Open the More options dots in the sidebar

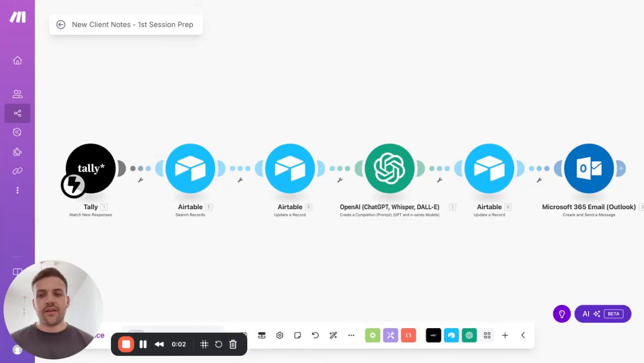(x=17, y=190)
